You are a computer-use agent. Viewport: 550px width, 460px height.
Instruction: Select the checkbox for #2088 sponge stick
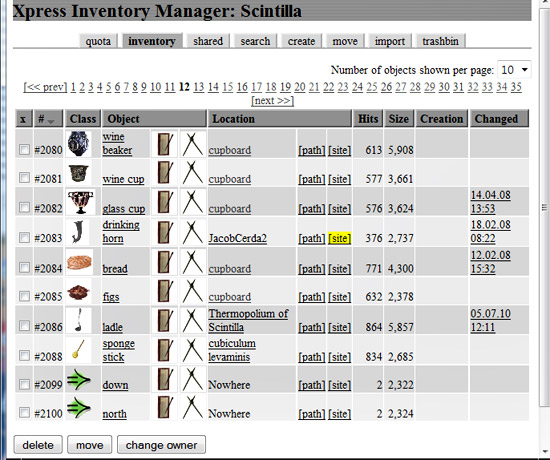coord(24,355)
